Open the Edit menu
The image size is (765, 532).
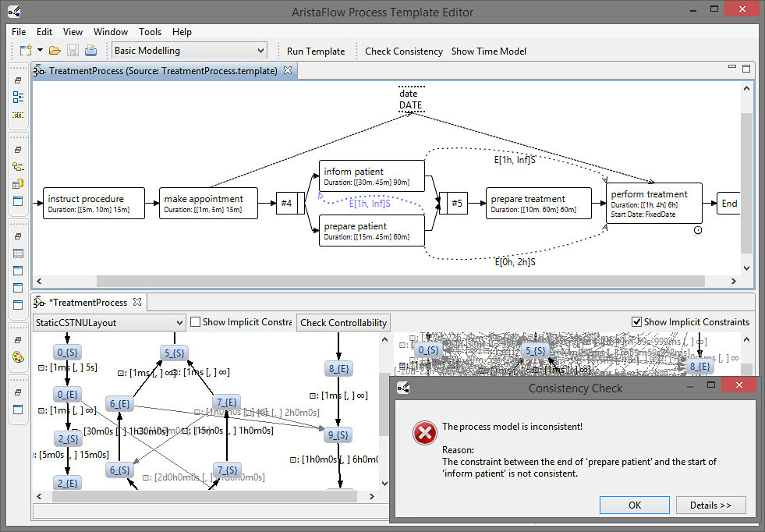(x=44, y=32)
